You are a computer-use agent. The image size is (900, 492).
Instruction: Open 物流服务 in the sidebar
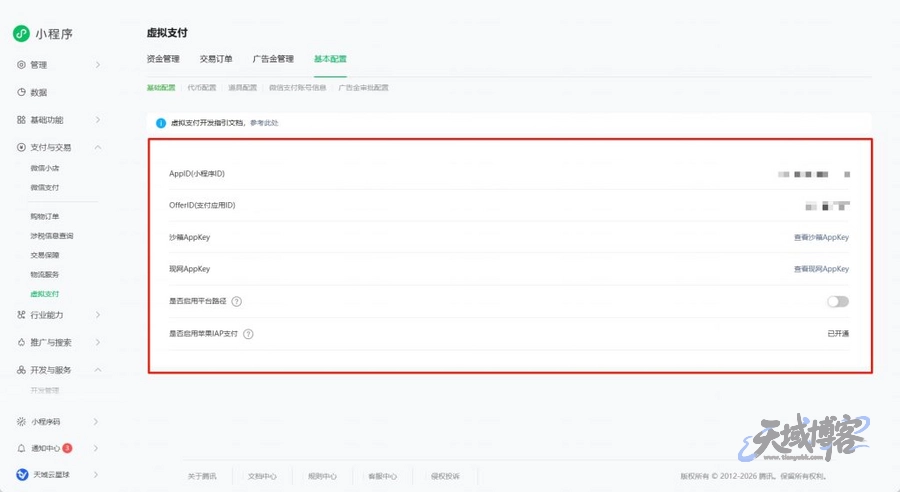(45, 274)
